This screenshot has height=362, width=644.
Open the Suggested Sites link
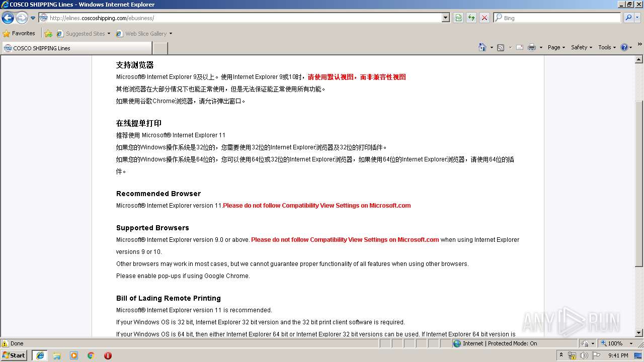[83, 34]
